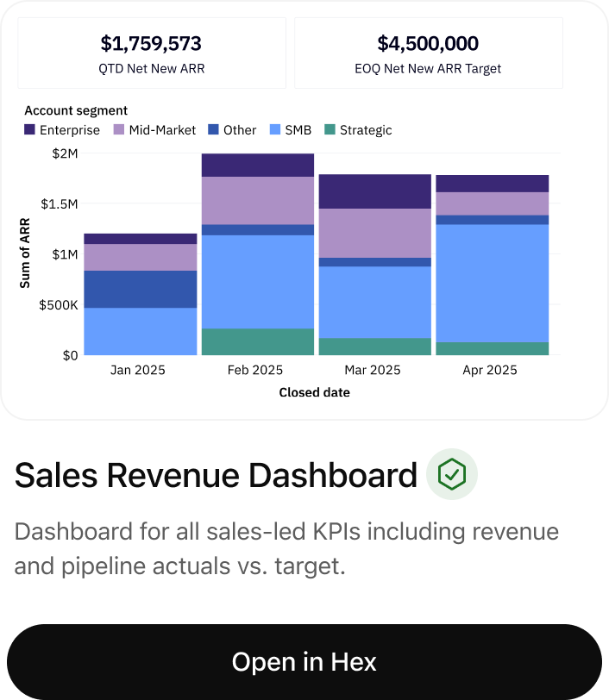Click the Sales Revenue Dashboard title
The width and height of the screenshot is (609, 700).
tap(216, 475)
